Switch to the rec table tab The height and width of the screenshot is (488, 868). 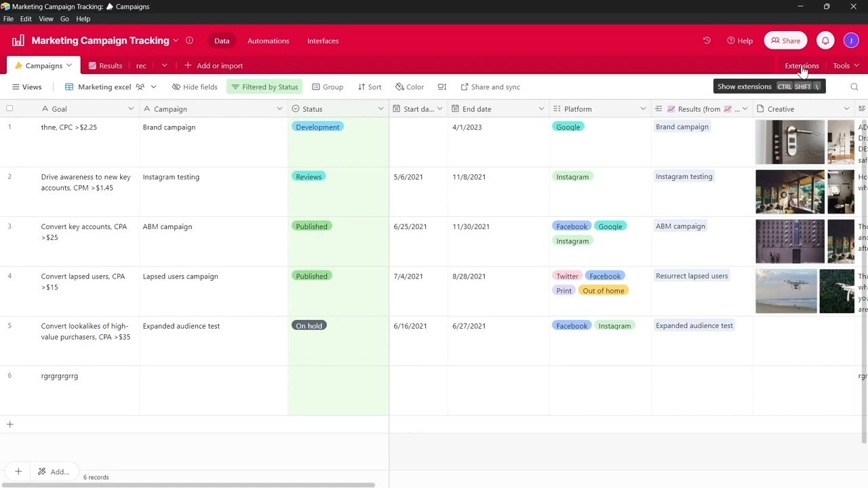click(x=141, y=66)
